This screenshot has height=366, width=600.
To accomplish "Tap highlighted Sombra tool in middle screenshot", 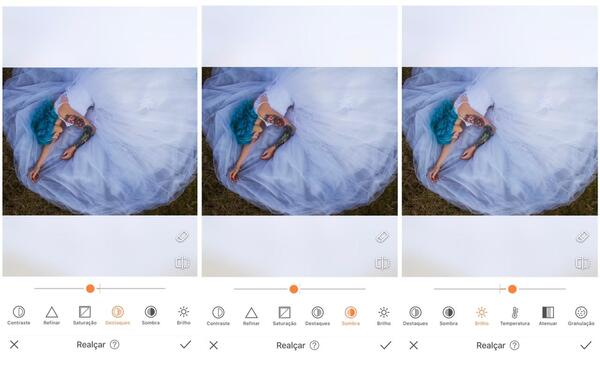I will pos(351,316).
